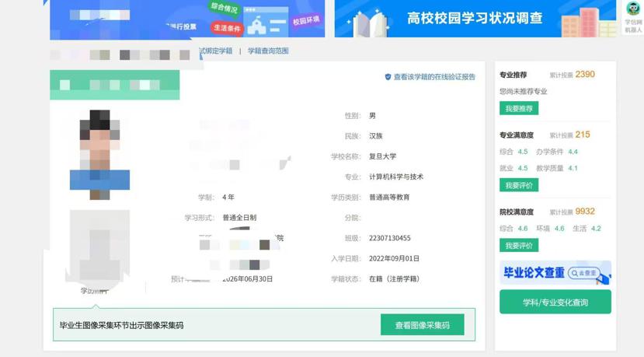Open the 学信网机器人 robot assistant icon

[x=633, y=9]
